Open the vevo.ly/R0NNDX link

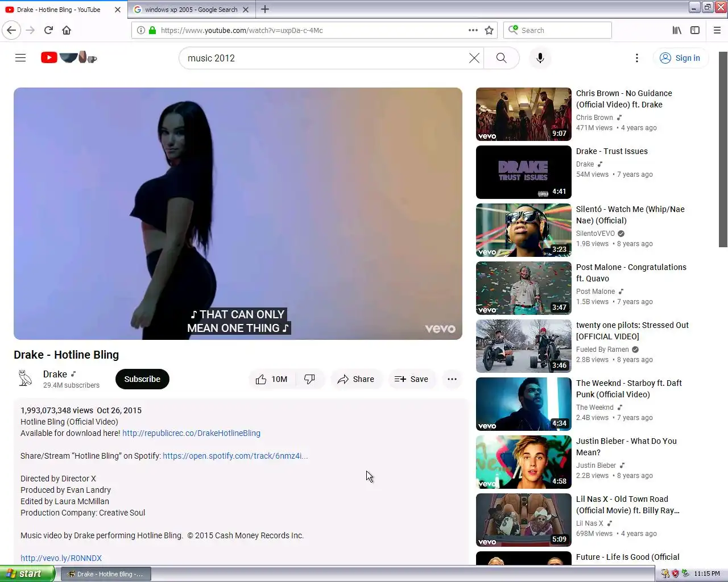click(61, 558)
